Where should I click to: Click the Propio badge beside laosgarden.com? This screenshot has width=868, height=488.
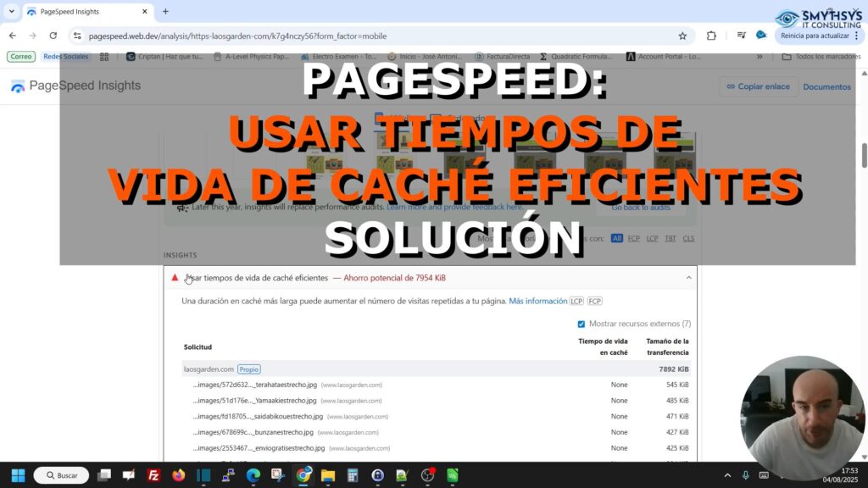coord(249,369)
